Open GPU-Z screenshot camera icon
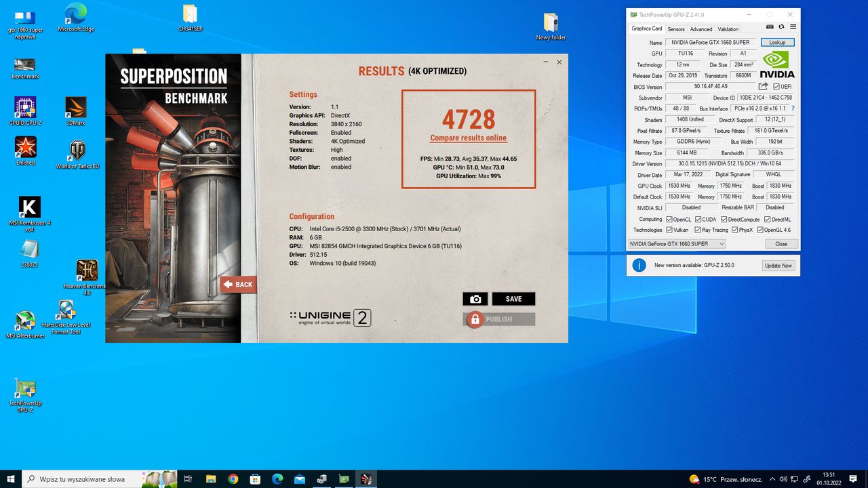Screen dimensions: 868x488 770,27
